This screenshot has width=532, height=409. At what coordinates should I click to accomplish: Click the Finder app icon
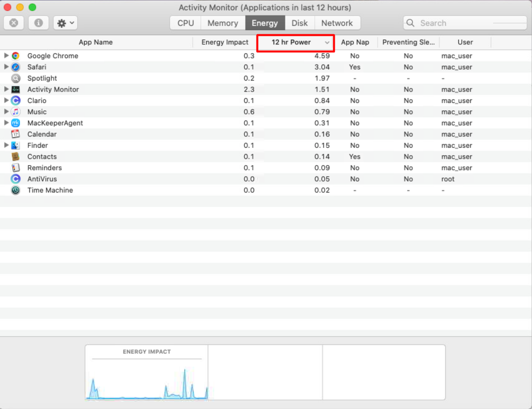click(x=15, y=145)
